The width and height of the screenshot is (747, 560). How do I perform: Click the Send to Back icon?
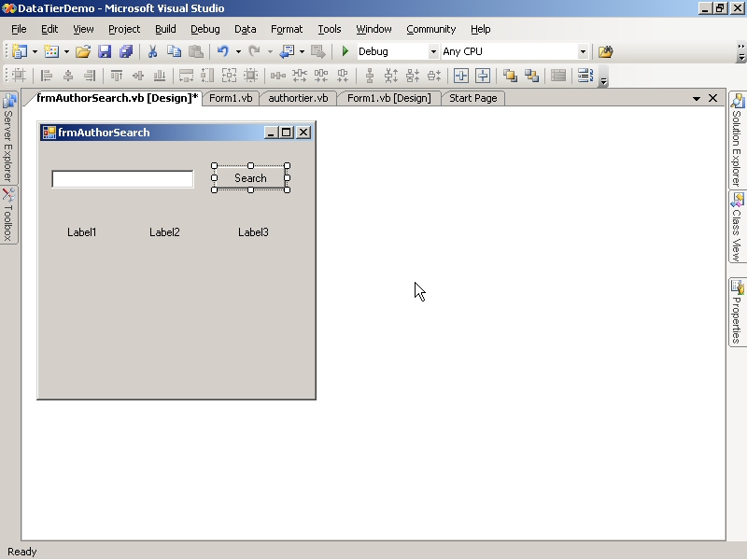531,76
